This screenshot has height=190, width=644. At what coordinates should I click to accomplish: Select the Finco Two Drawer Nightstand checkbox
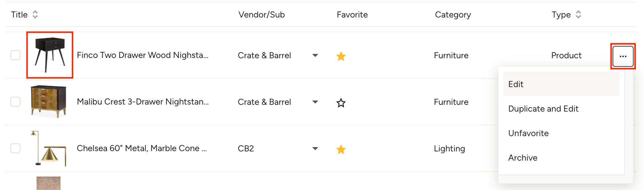coord(15,55)
